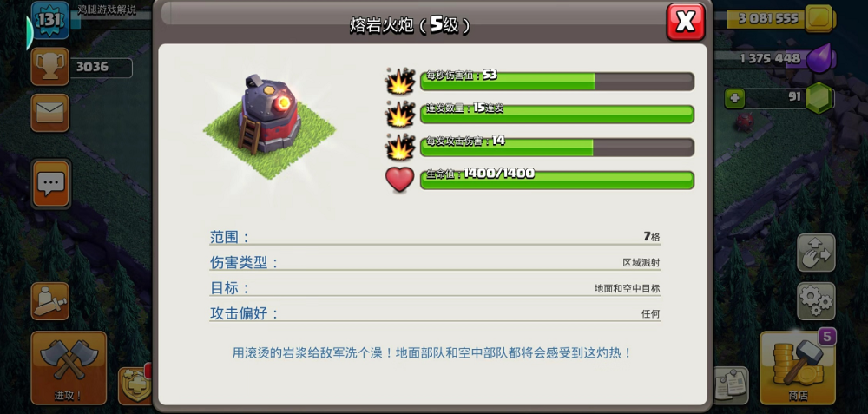Open the notes clipboard icon near shop
868x414 pixels.
point(731,384)
